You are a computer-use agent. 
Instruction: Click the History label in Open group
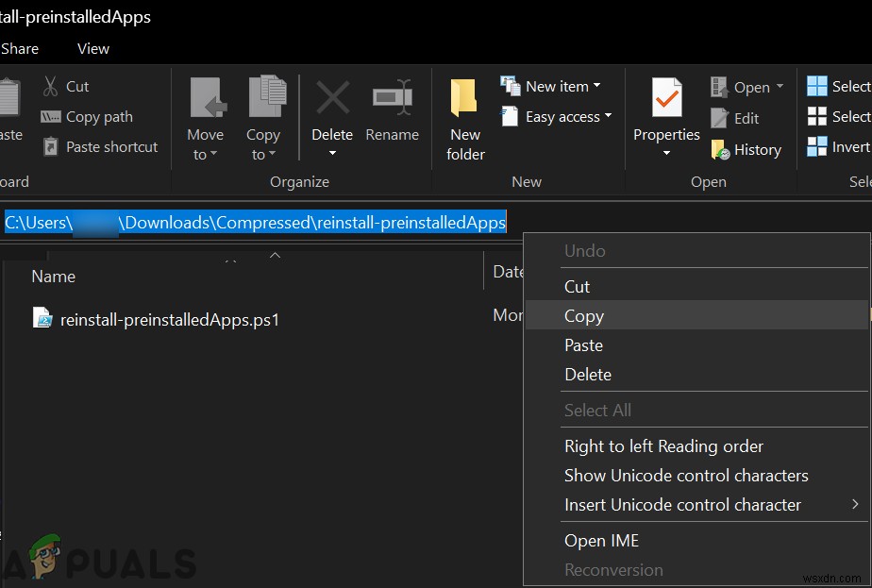(758, 150)
